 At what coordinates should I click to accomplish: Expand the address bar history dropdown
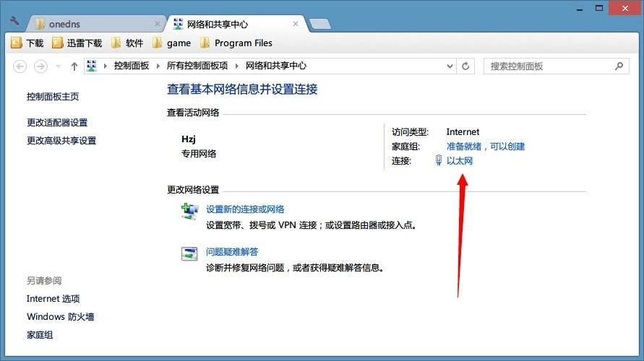(x=450, y=66)
